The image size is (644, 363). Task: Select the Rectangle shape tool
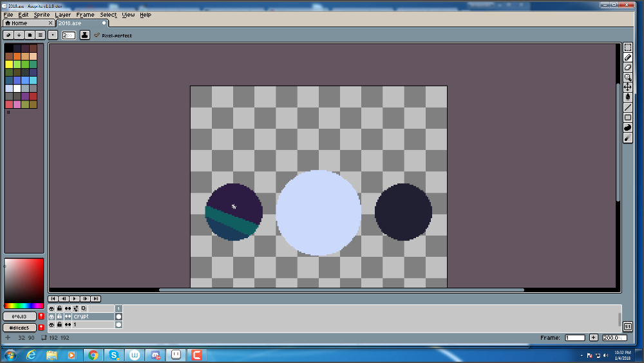coord(627,117)
